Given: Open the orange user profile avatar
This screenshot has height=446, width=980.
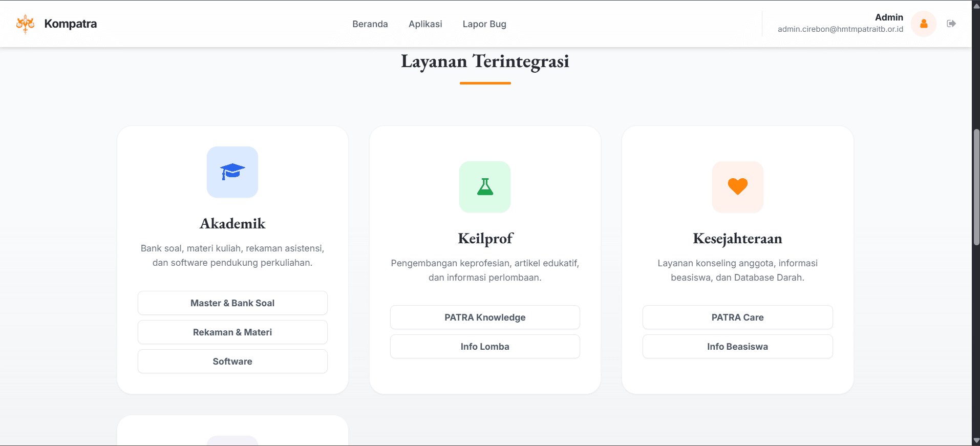Looking at the screenshot, I should click(924, 24).
